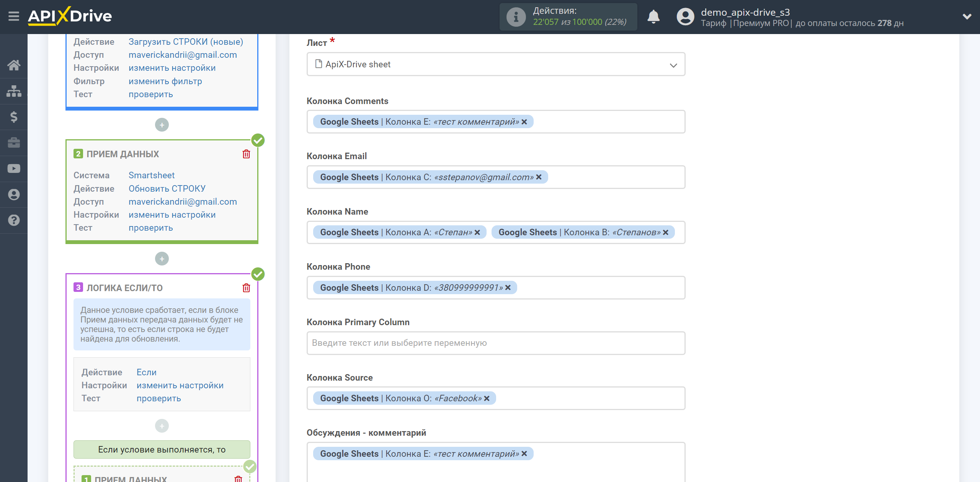Click проверить in source block
This screenshot has height=482, width=980.
[x=150, y=94]
